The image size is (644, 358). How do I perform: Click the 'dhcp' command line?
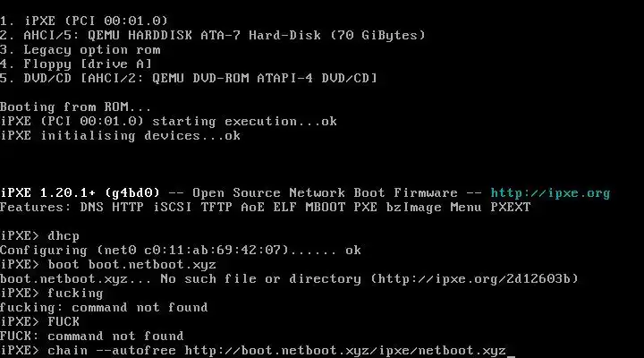[x=64, y=235]
